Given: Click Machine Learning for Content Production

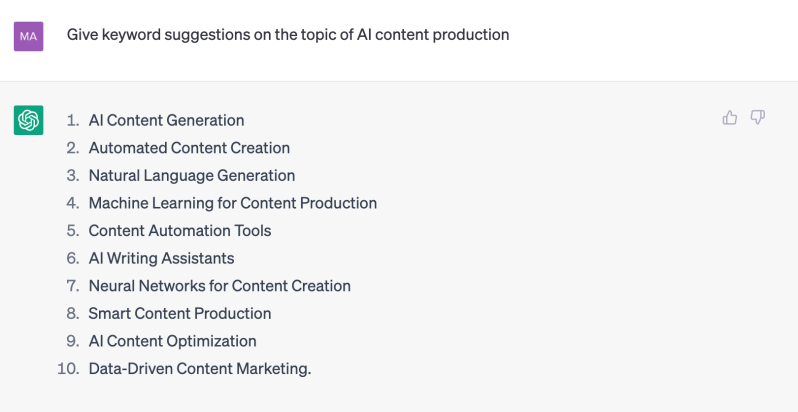Looking at the screenshot, I should click(232, 203).
